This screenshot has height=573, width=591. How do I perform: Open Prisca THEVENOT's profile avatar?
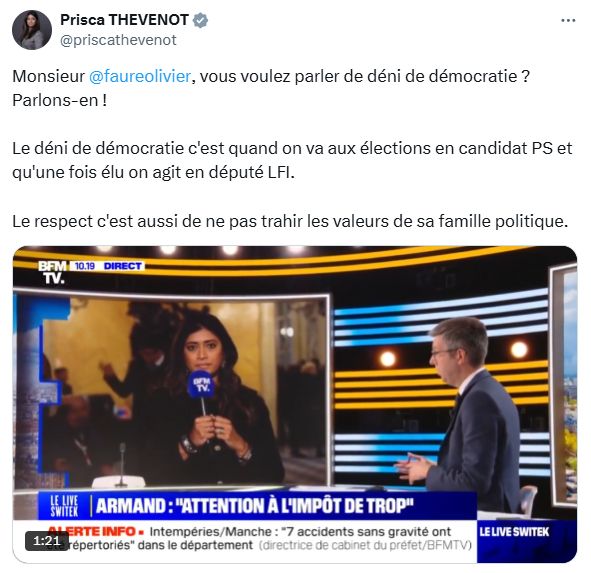click(32, 30)
